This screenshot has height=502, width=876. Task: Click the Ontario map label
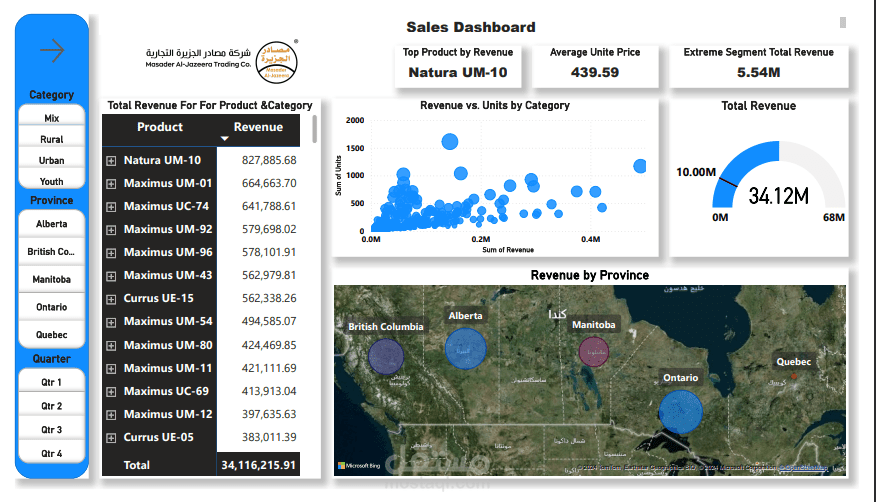pos(680,377)
